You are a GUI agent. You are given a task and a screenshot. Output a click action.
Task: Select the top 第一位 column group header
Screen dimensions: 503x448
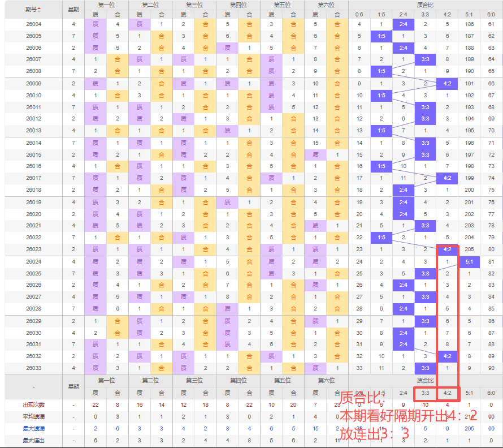[106, 5]
